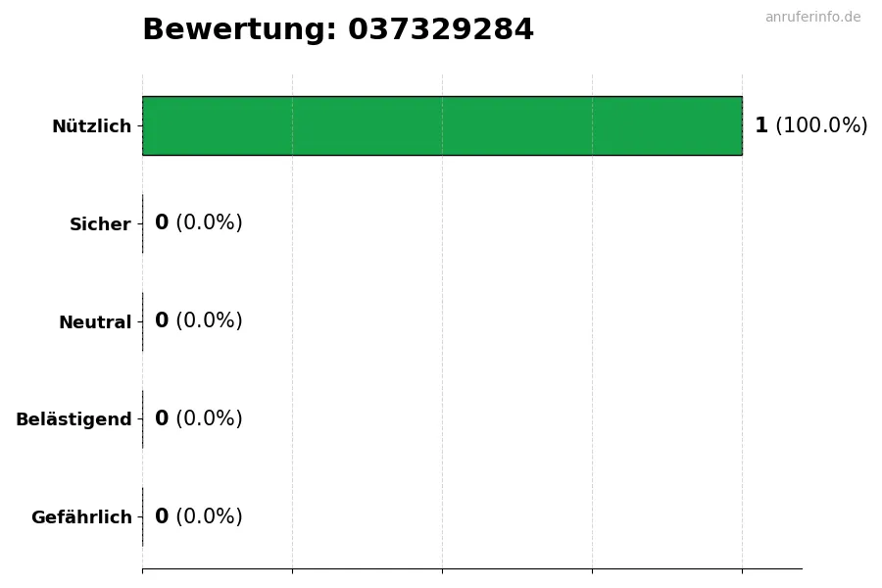Click the green Nützlich bar

pos(442,125)
